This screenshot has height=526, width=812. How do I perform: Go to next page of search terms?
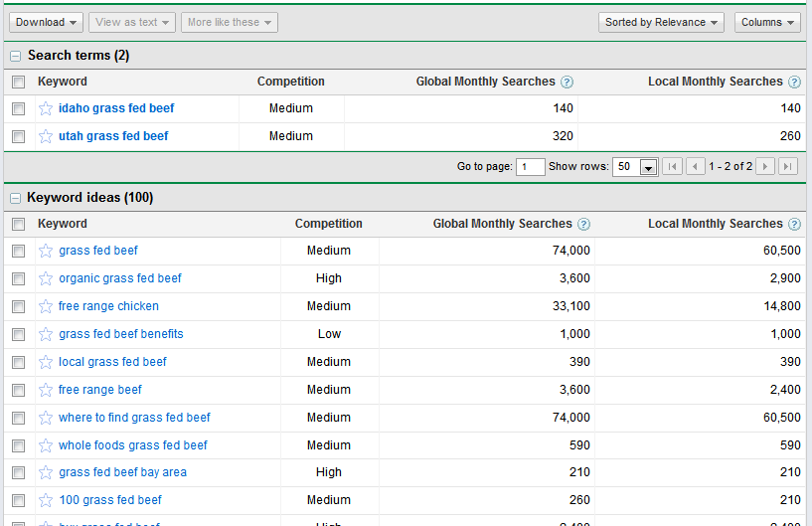pyautogui.click(x=764, y=167)
